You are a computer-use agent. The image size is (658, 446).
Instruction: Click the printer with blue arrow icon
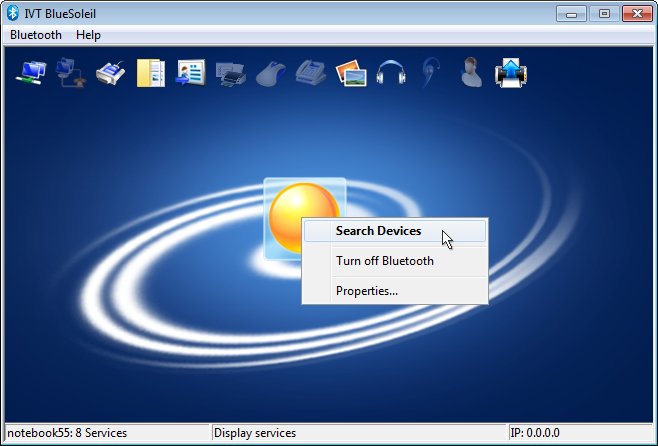point(511,73)
